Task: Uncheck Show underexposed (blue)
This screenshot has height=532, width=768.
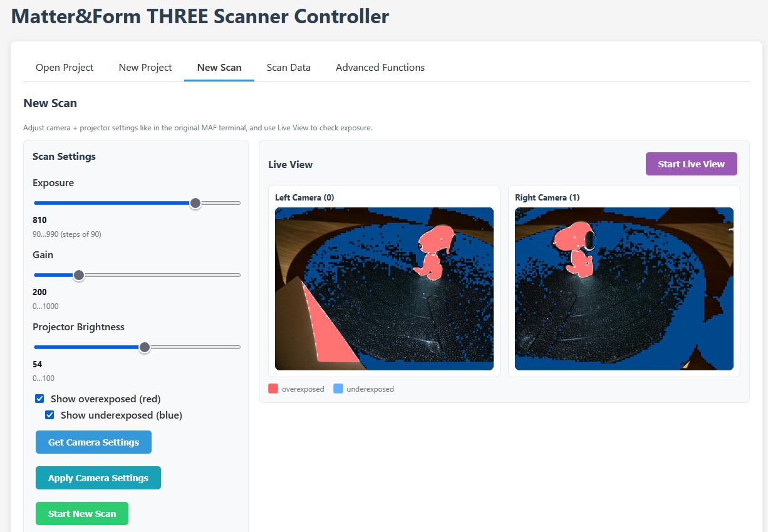Action: 50,415
